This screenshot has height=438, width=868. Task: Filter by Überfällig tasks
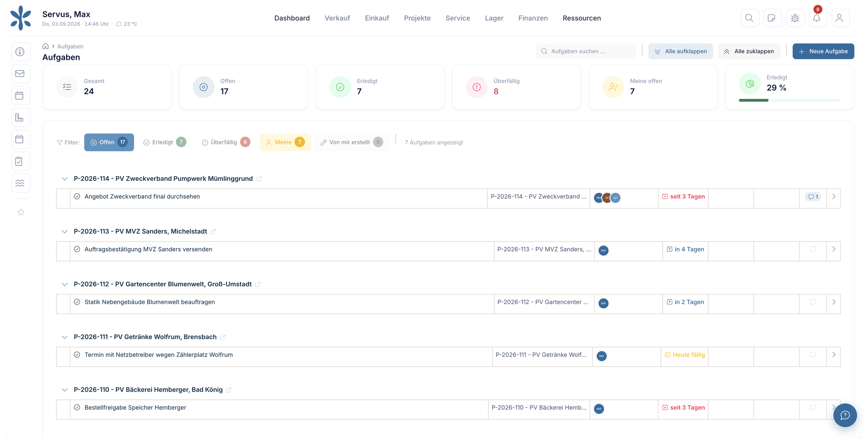click(x=226, y=142)
